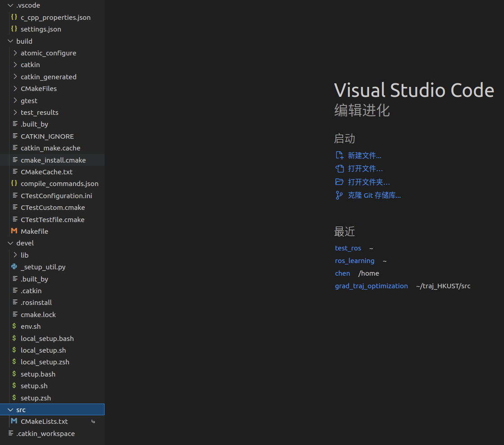Collapse the .vscode folder chevron
Image resolution: width=504 pixels, height=445 pixels.
click(10, 5)
